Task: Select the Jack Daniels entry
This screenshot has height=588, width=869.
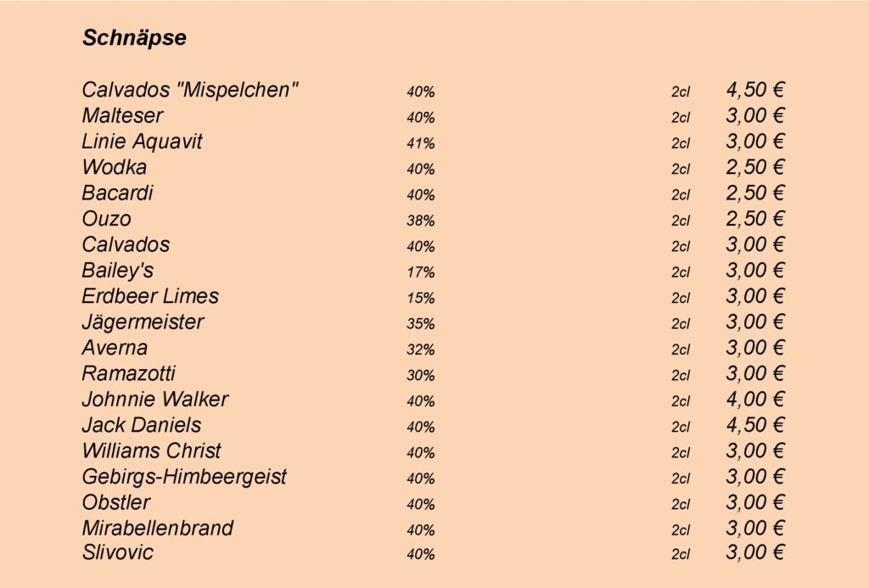Action: [x=142, y=425]
